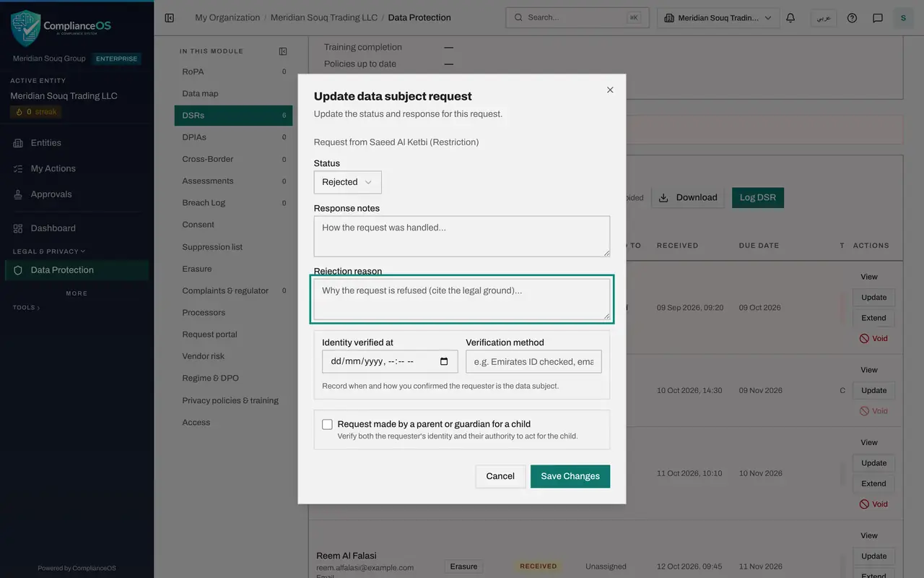Click the Download button
924x578 pixels.
tap(689, 198)
